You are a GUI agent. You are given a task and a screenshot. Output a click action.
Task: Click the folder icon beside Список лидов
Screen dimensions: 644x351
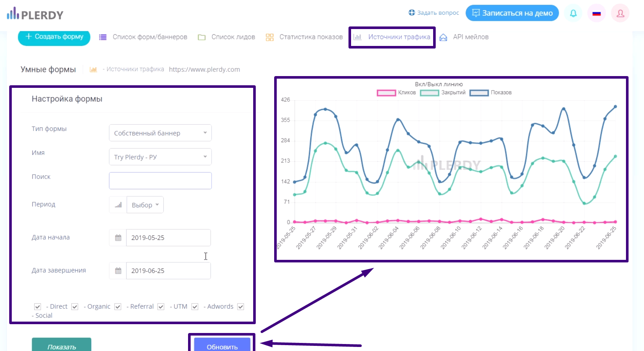coord(201,37)
